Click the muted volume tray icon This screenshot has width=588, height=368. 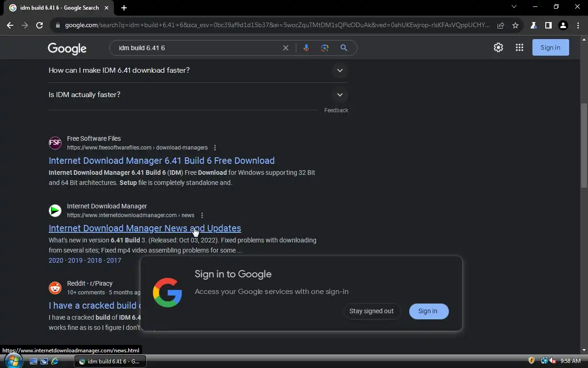tap(553, 361)
